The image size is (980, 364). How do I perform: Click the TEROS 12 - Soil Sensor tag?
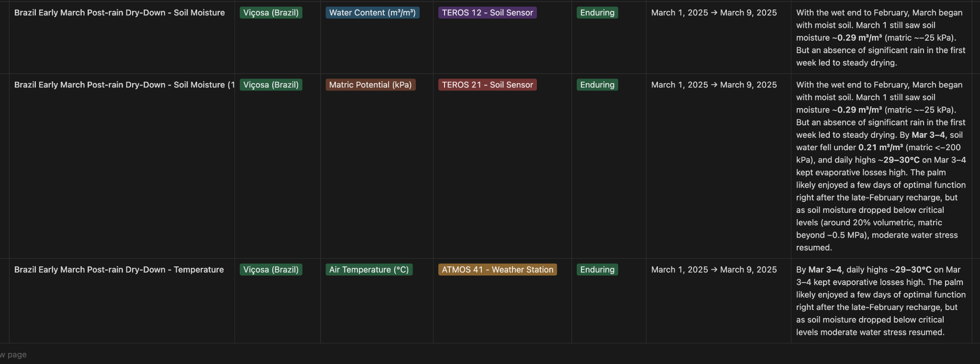487,13
